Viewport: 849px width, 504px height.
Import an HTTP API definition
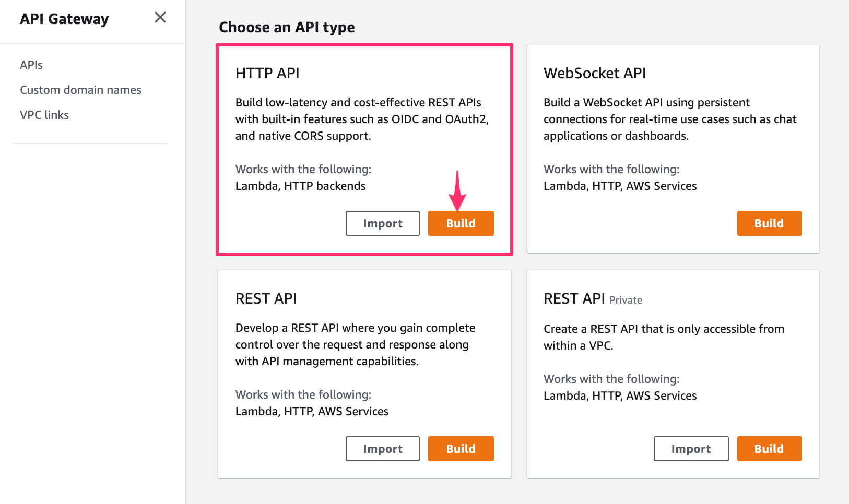pos(382,223)
